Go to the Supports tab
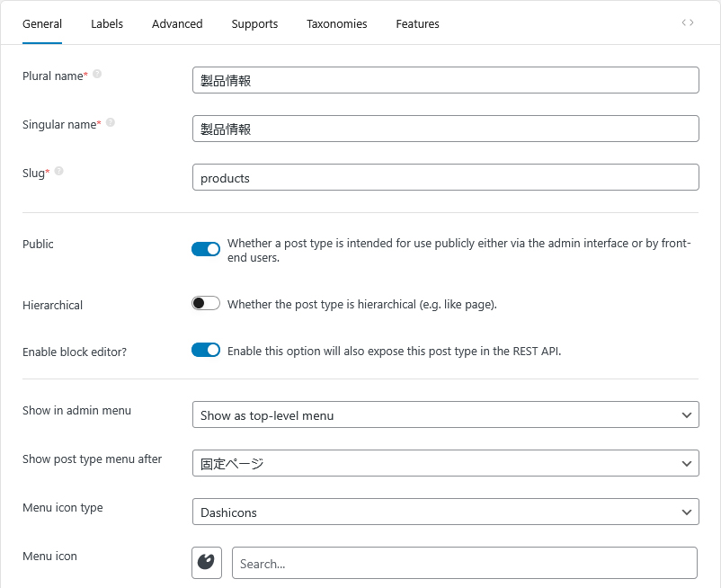 coord(254,23)
